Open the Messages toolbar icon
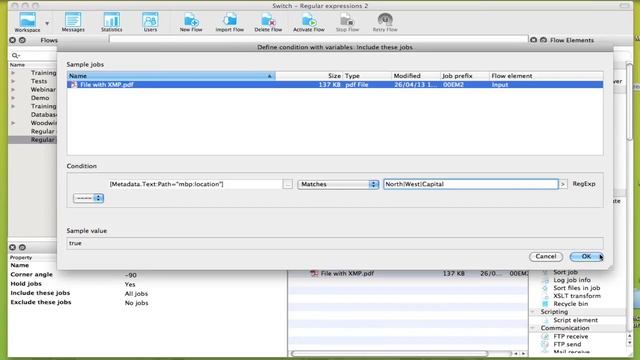 click(73, 22)
